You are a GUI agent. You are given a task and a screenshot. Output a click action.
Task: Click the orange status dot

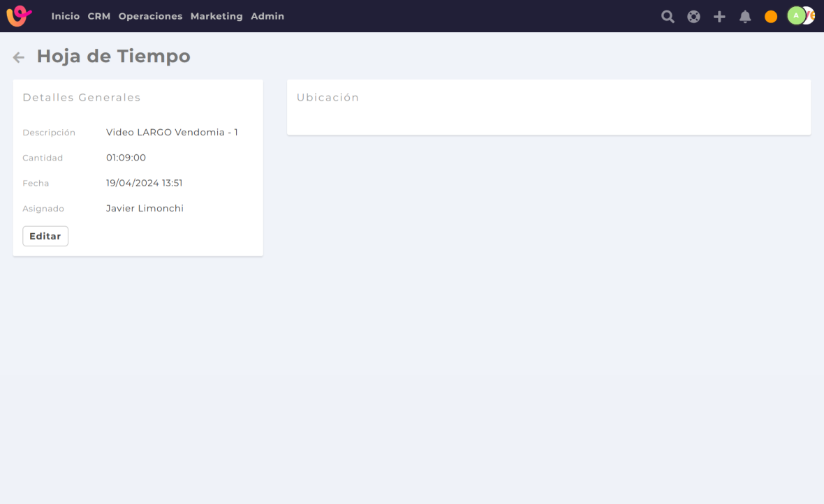click(771, 17)
